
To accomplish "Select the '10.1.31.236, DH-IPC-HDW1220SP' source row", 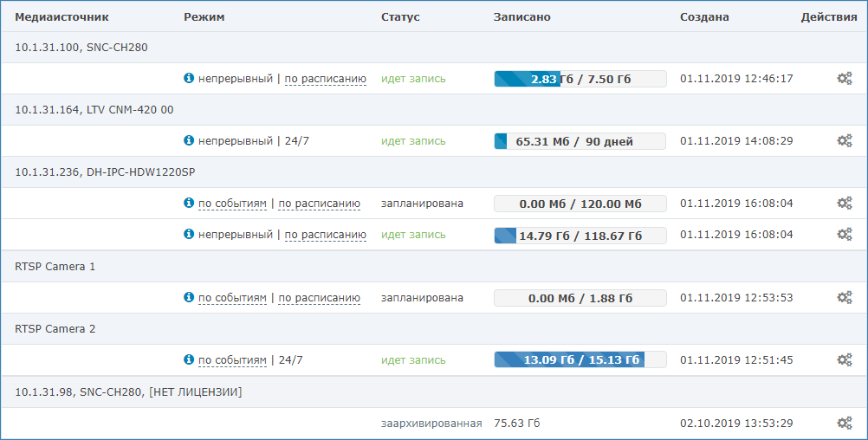I will click(x=105, y=172).
